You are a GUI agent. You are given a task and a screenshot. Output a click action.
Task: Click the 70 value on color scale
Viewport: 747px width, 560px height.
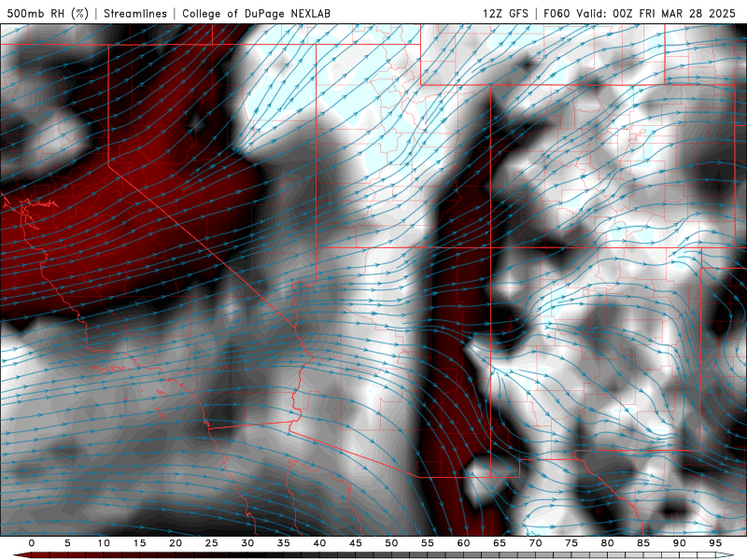(x=535, y=543)
